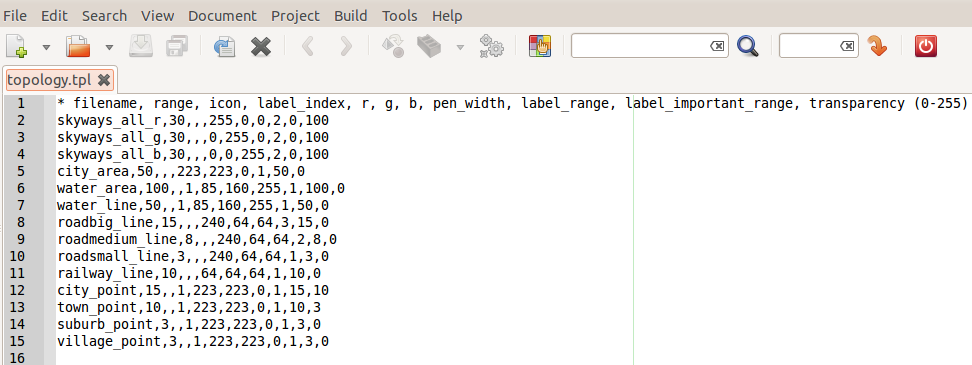Click the magnifier Find icon
The height and width of the screenshot is (365, 972).
point(748,46)
